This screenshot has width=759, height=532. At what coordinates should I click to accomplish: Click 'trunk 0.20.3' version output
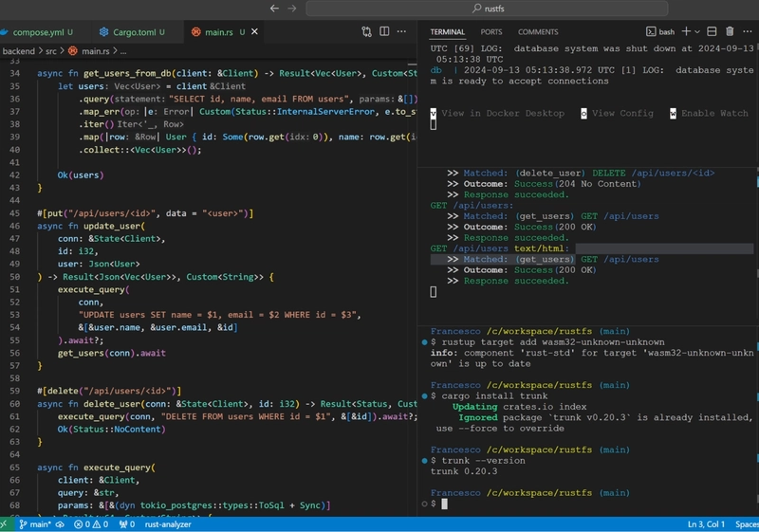pyautogui.click(x=463, y=471)
